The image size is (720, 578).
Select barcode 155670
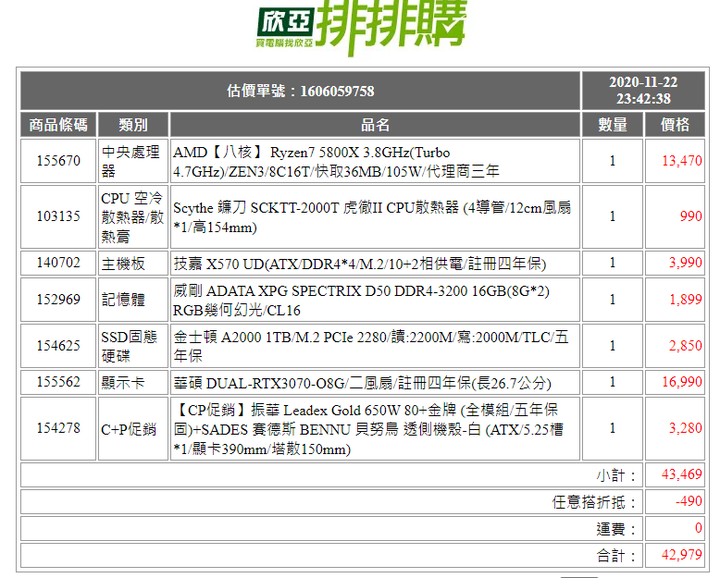point(58,161)
